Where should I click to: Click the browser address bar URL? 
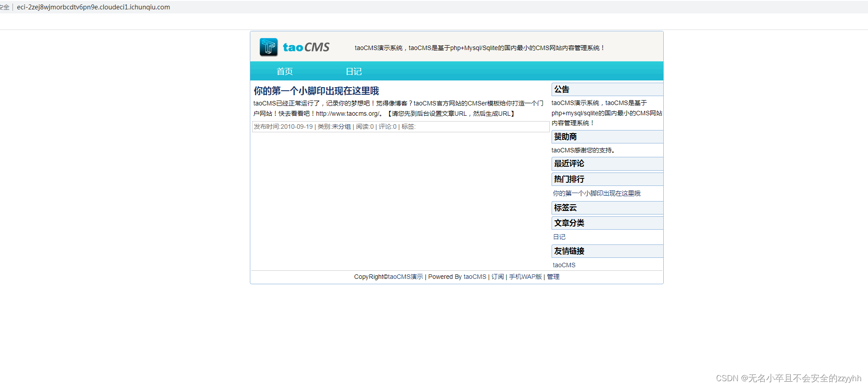pos(93,7)
